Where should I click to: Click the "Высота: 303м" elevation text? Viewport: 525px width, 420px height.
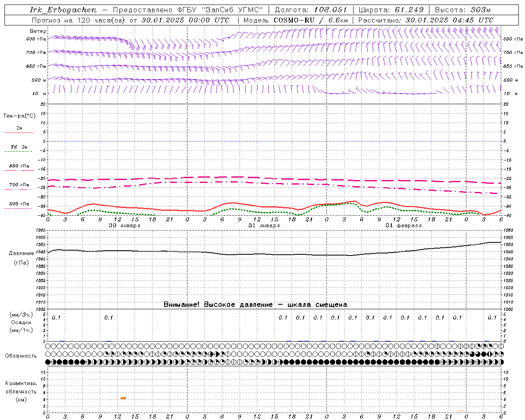click(463, 10)
